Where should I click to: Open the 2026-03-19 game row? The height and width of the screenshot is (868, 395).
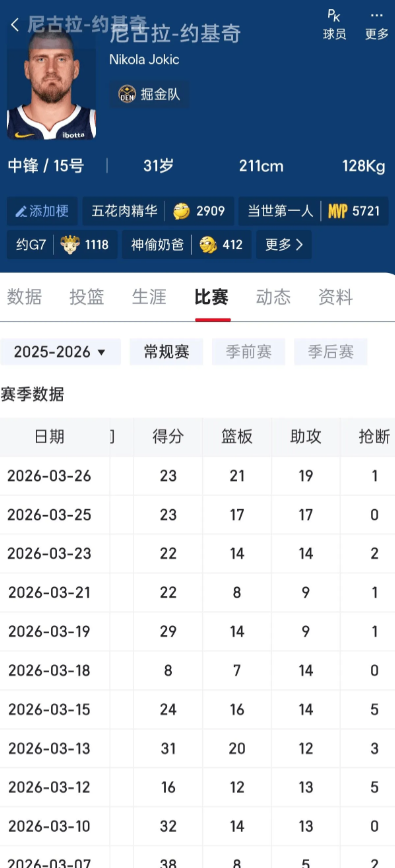(x=198, y=632)
